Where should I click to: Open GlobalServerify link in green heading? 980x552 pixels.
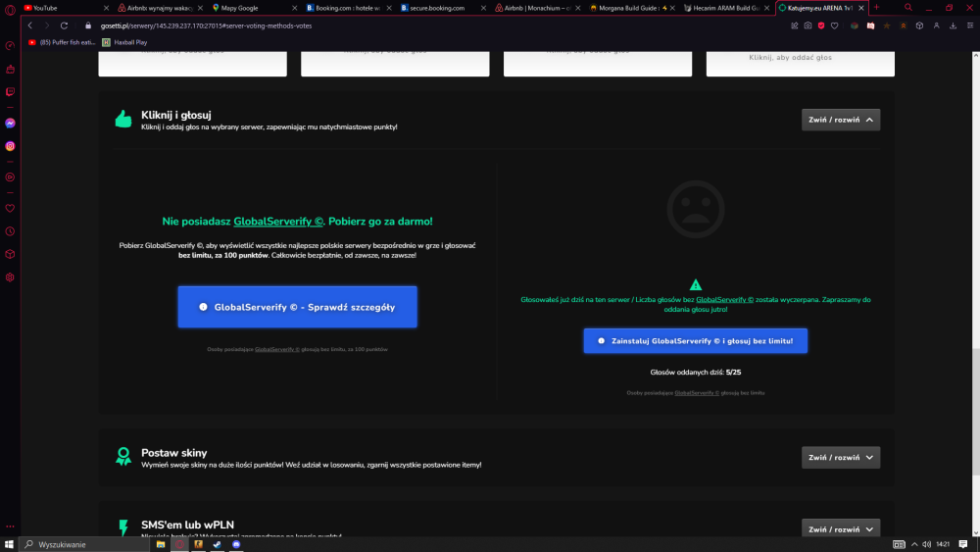pos(278,222)
